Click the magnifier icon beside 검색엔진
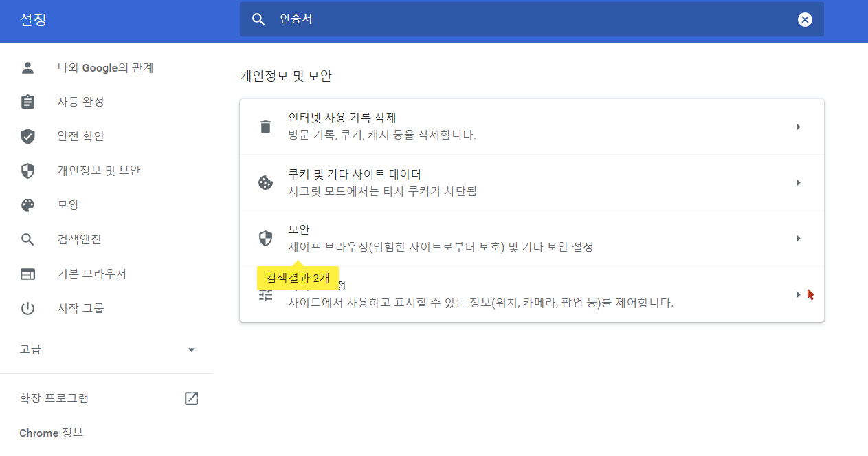 click(x=27, y=239)
